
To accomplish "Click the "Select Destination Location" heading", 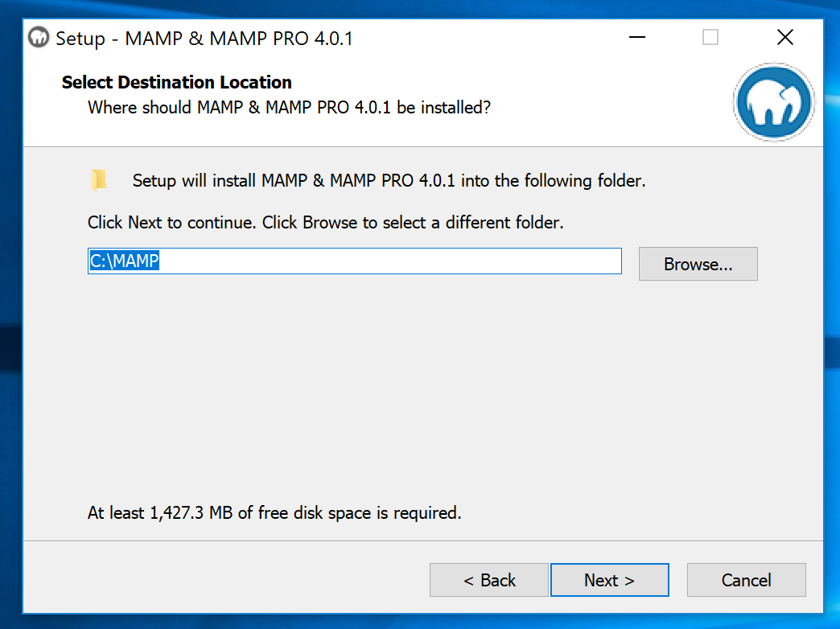I will coord(176,82).
